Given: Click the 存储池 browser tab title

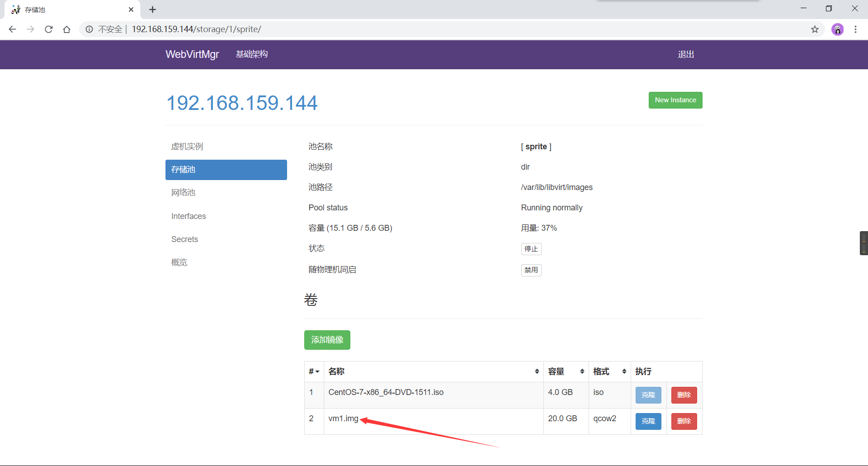Looking at the screenshot, I should coord(35,10).
